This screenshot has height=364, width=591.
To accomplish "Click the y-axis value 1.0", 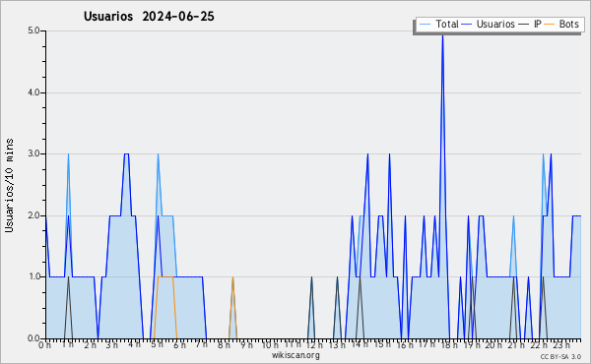I will [33, 277].
